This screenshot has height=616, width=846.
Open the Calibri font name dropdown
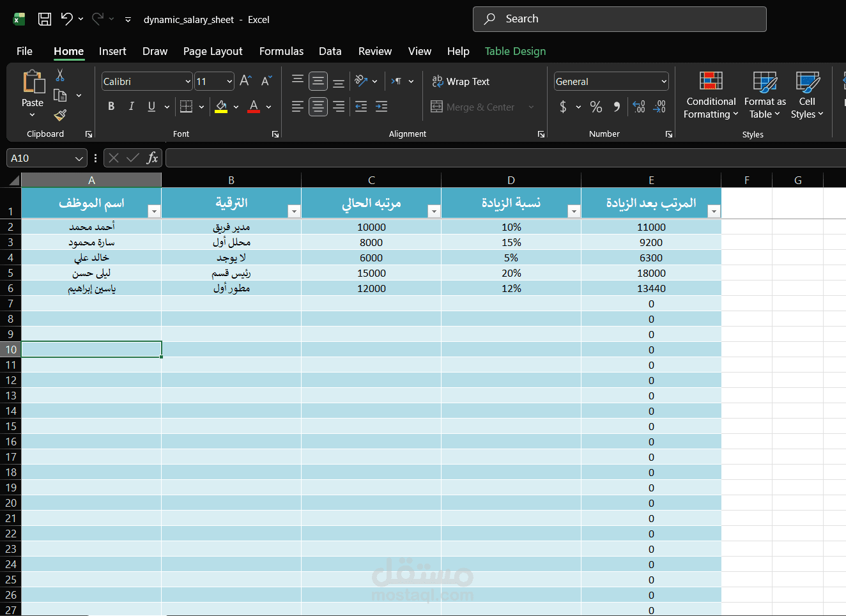click(x=188, y=81)
